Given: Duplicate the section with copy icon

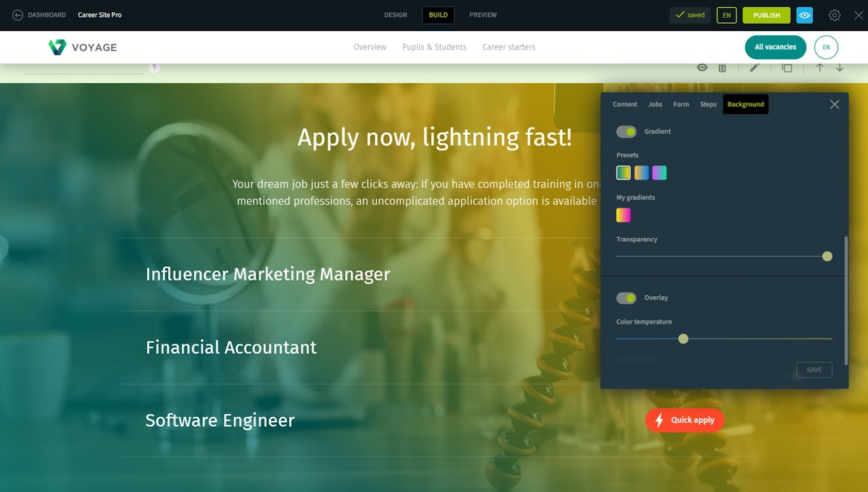Looking at the screenshot, I should click(787, 68).
